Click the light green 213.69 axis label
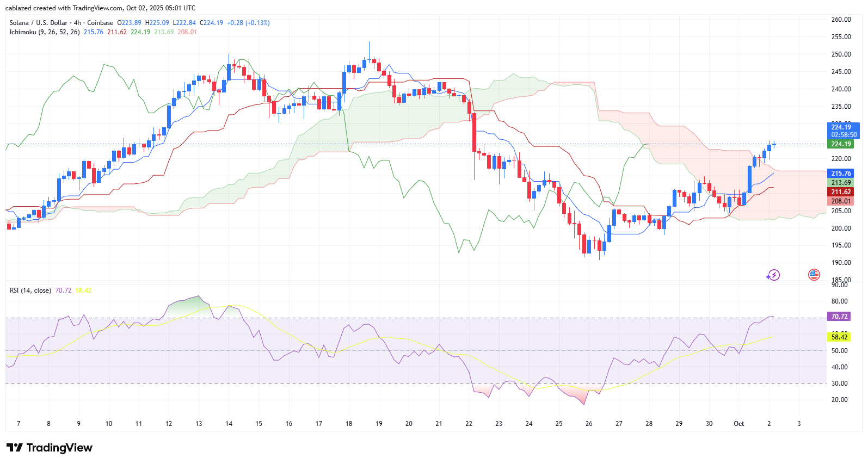The height and width of the screenshot is (464, 868). coord(840,183)
